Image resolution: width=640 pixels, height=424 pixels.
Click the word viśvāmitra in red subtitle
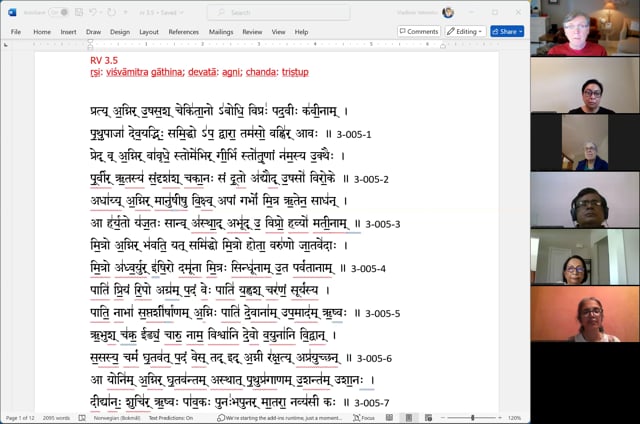pos(127,72)
